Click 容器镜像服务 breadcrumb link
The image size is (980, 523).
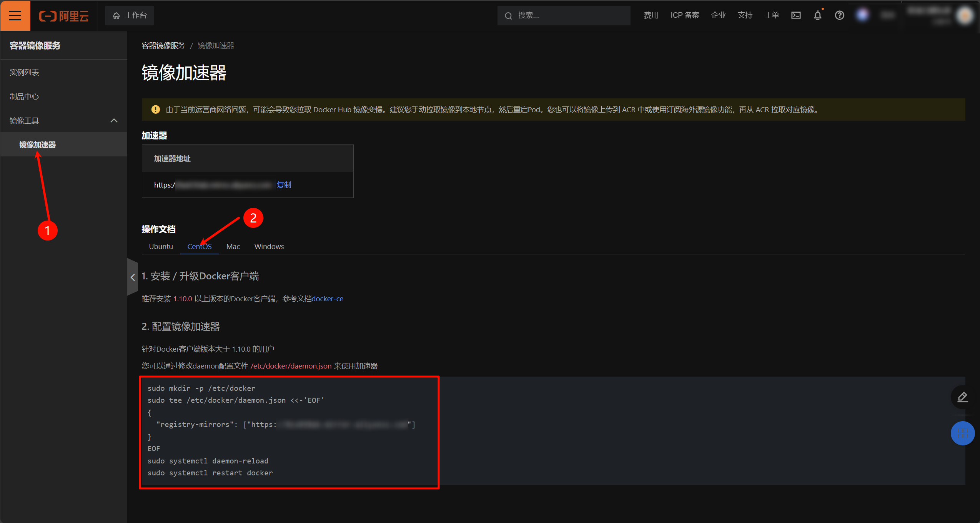point(163,45)
